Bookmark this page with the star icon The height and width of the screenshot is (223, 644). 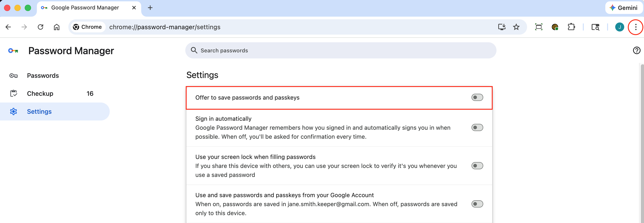coord(516,27)
